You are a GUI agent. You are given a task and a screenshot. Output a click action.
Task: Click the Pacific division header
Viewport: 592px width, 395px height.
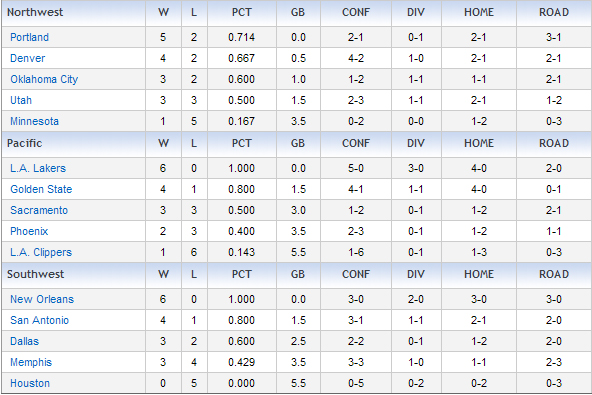pos(25,143)
